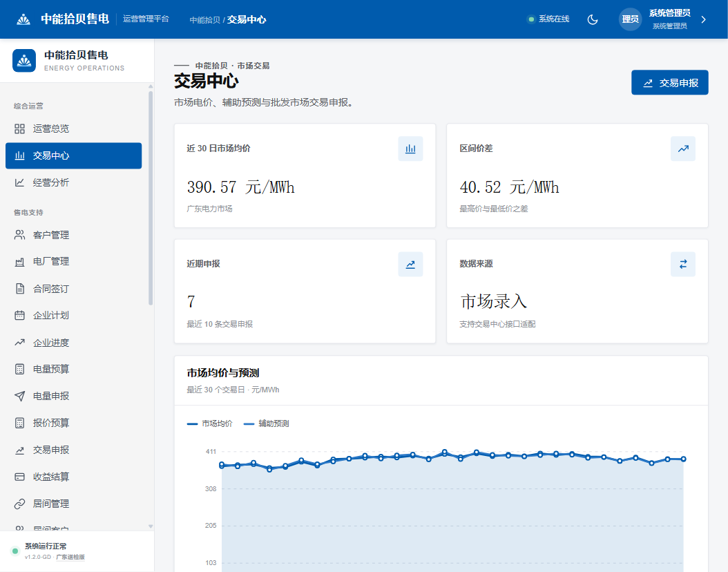
Task: Toggle 辅助预测 legend series
Action: click(266, 423)
